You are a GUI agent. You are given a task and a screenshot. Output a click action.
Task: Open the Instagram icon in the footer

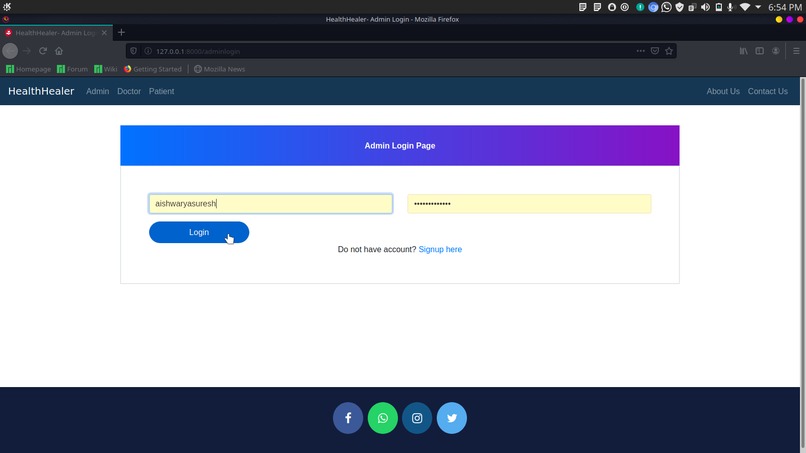click(x=417, y=418)
